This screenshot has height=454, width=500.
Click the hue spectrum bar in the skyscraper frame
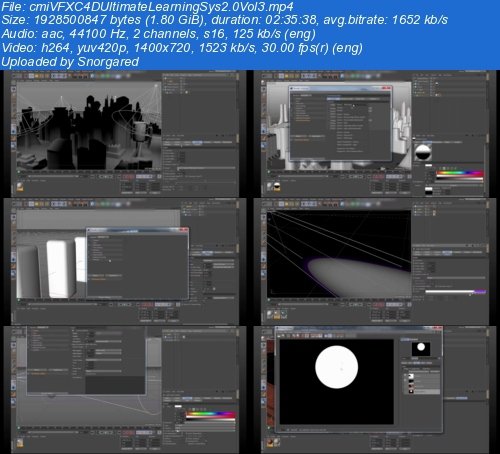460,173
